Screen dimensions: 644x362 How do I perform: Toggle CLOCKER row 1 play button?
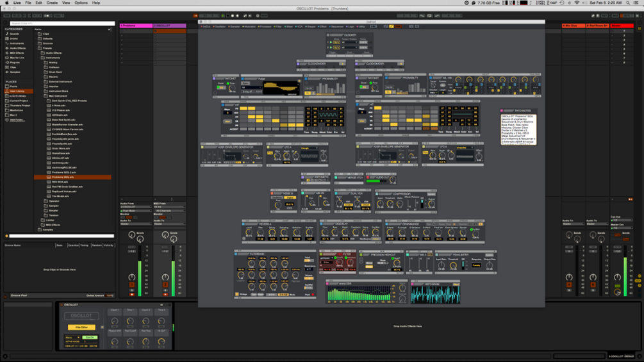(331, 42)
